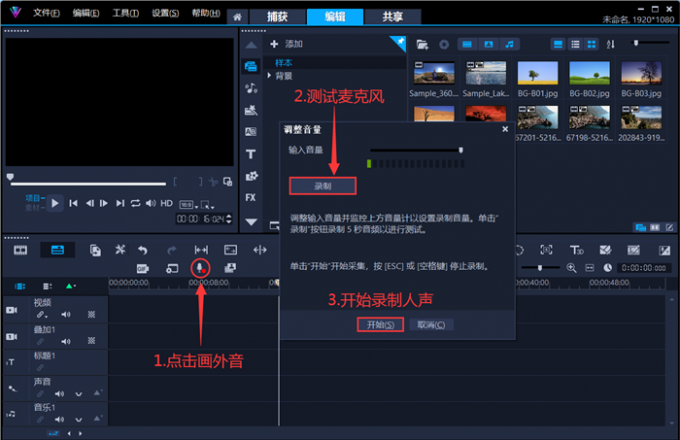
Task: Sort library clips icon
Action: click(x=610, y=44)
